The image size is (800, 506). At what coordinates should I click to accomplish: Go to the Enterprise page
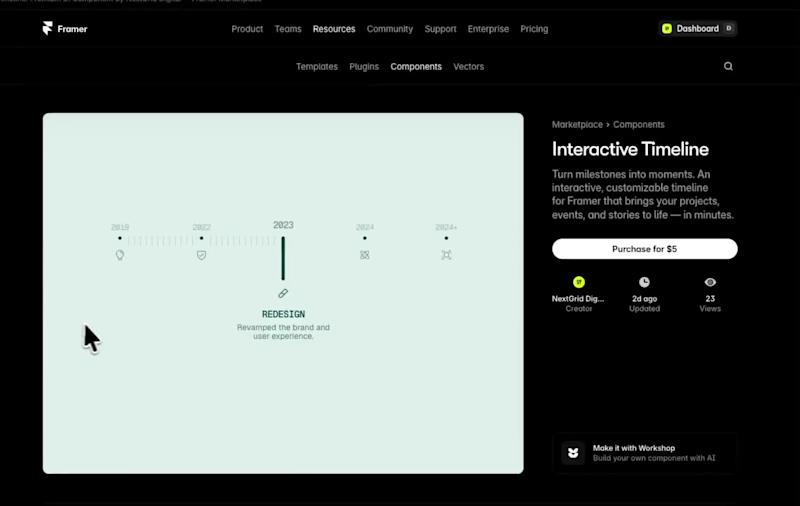(488, 29)
